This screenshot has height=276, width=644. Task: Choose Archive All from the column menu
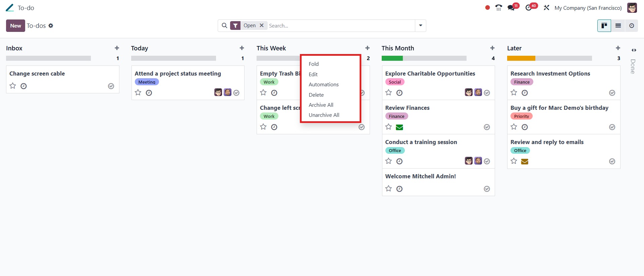click(x=321, y=105)
